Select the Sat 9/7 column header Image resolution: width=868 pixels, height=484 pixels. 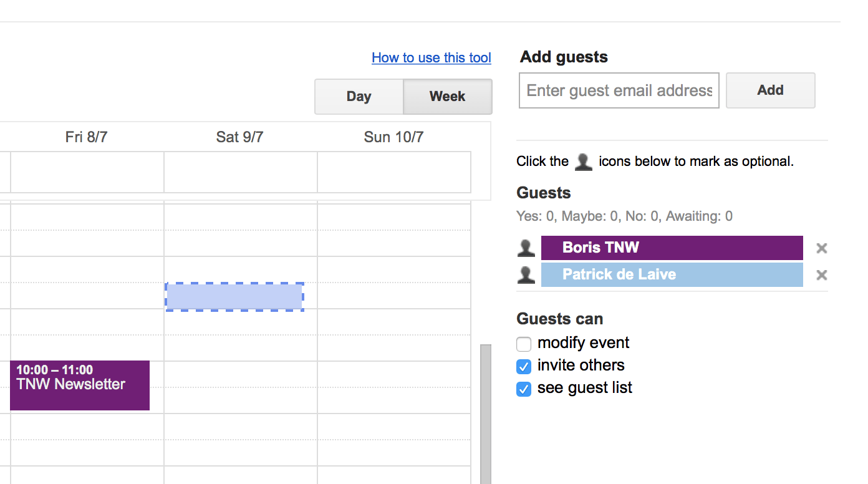tap(240, 137)
